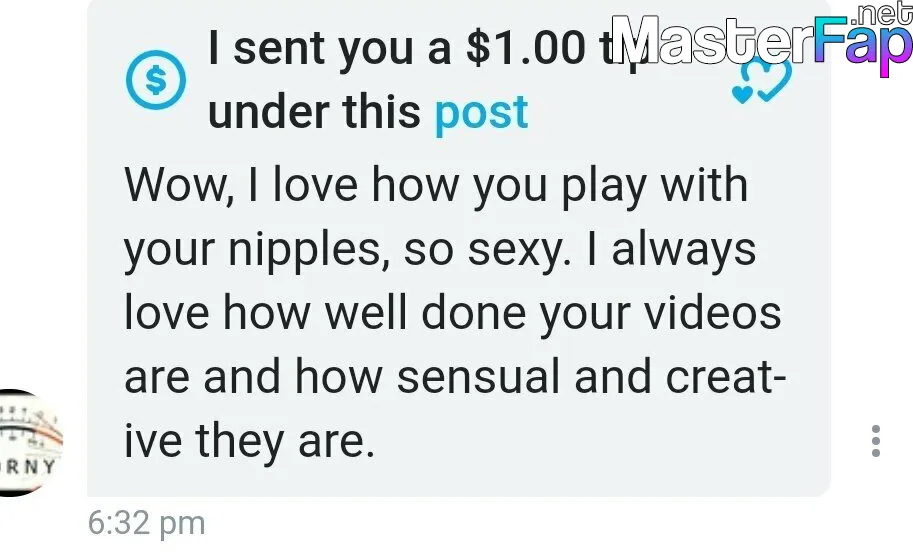Click the line starting "Wow, I love how"
This screenshot has height=552, width=913.
[436, 187]
